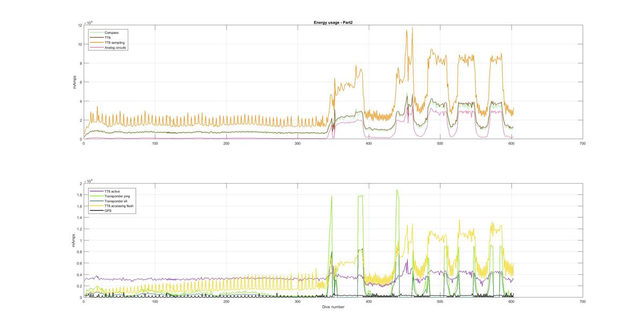Click the ×10^4 exponent above the upper plot
Image resolution: width=644 pixels, height=334 pixels.
pos(89,22)
